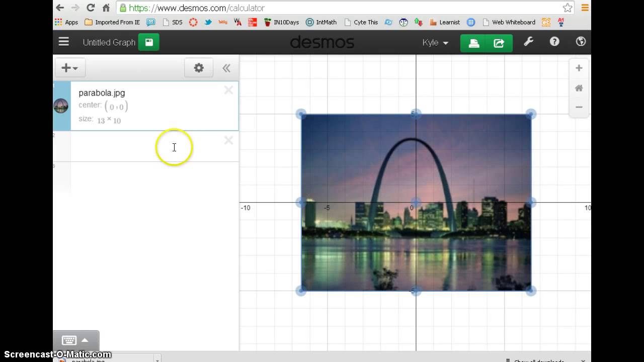
Task: Click the browser back arrow
Action: tap(60, 8)
